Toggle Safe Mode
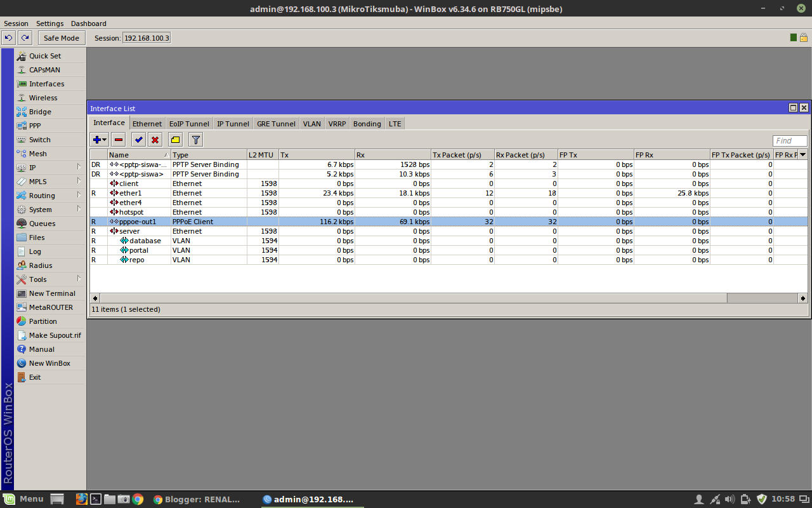Screen dimensions: 812x508 62,38
